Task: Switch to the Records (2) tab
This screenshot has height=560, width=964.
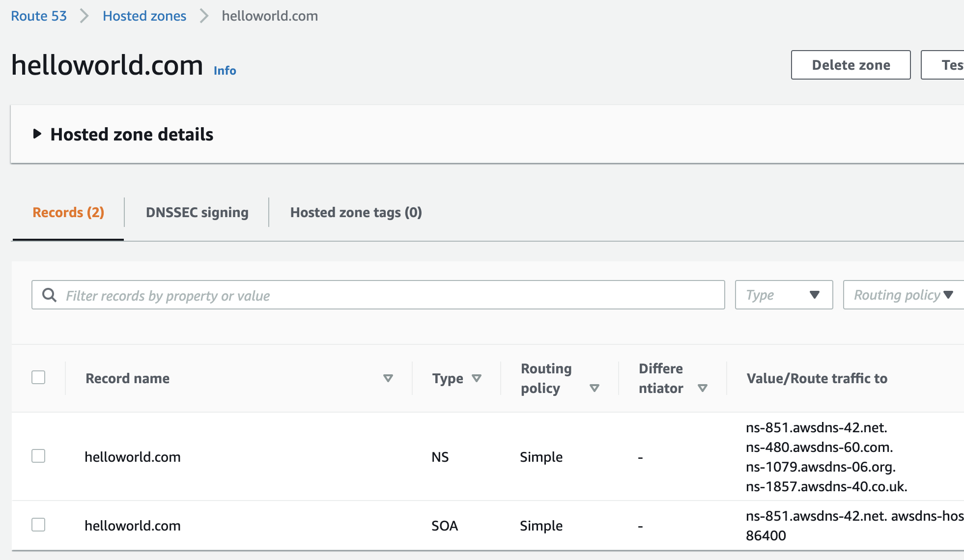Action: [x=68, y=212]
